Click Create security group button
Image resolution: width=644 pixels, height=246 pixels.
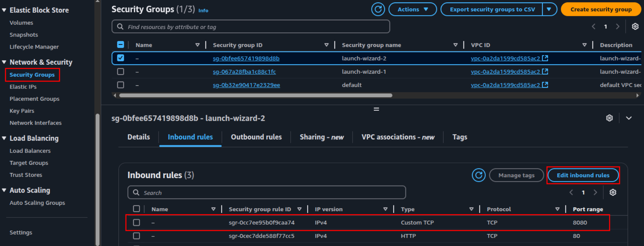pyautogui.click(x=601, y=9)
